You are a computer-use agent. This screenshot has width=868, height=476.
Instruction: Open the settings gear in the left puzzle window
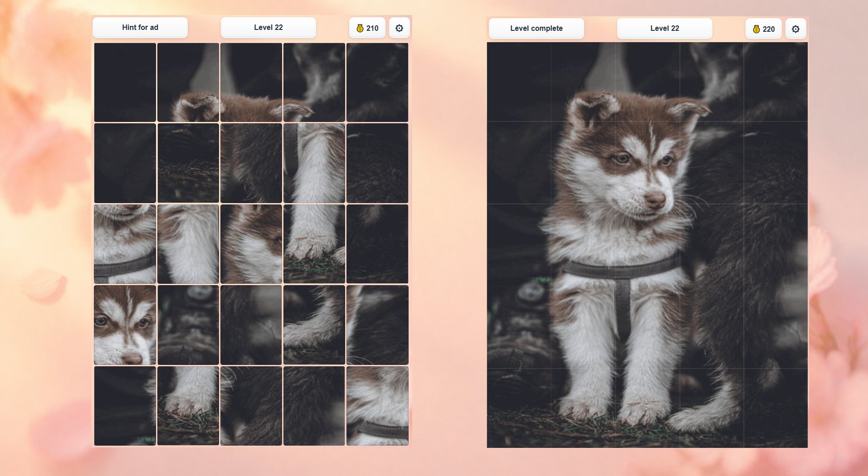(x=399, y=28)
